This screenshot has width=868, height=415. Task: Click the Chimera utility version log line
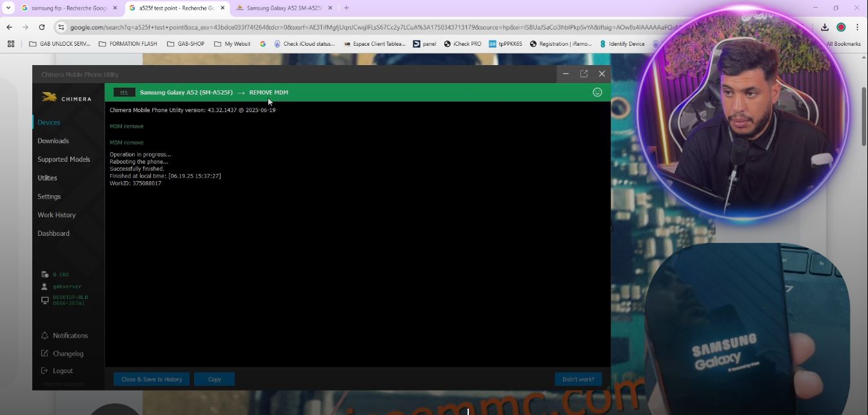192,110
